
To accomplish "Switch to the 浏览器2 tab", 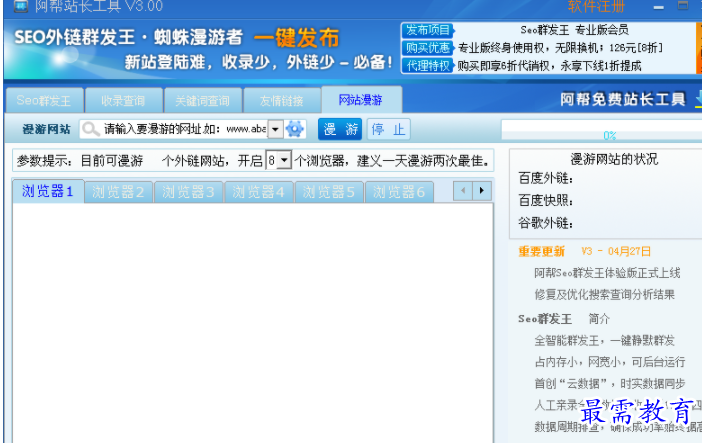I will point(118,192).
